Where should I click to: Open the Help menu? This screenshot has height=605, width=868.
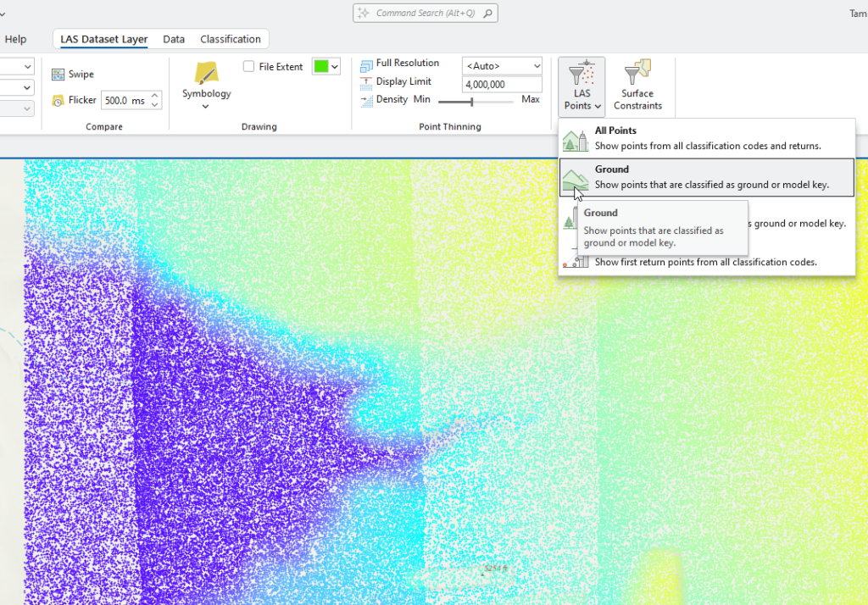click(15, 38)
